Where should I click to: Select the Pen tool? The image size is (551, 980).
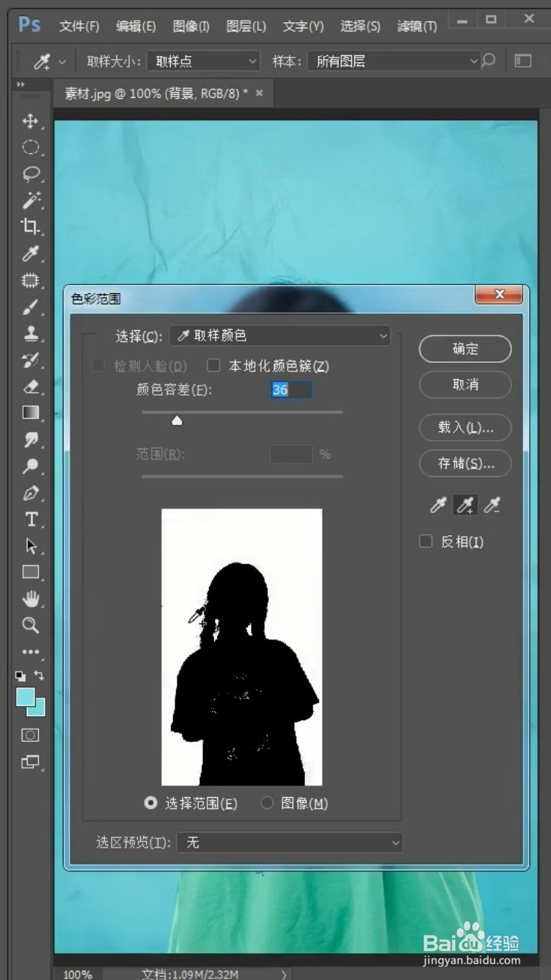click(31, 493)
